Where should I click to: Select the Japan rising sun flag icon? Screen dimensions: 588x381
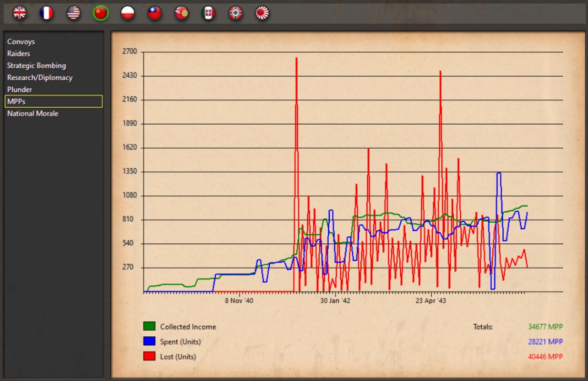pyautogui.click(x=262, y=13)
